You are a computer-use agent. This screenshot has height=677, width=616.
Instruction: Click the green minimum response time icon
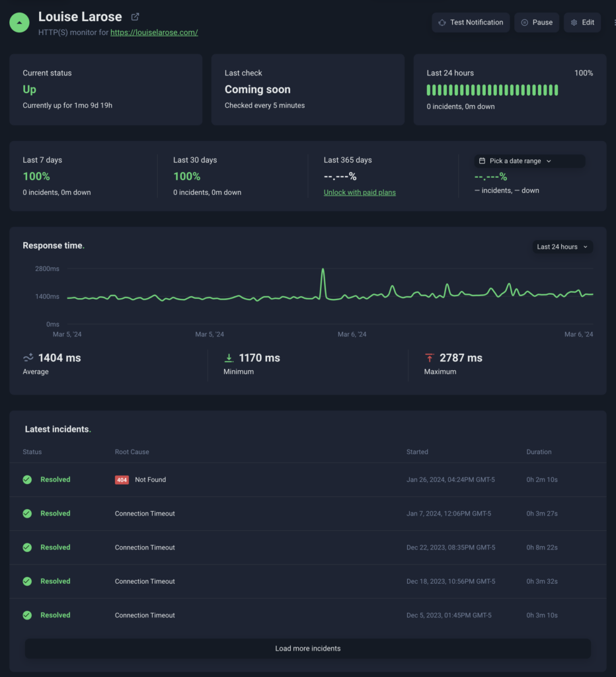pos(229,358)
